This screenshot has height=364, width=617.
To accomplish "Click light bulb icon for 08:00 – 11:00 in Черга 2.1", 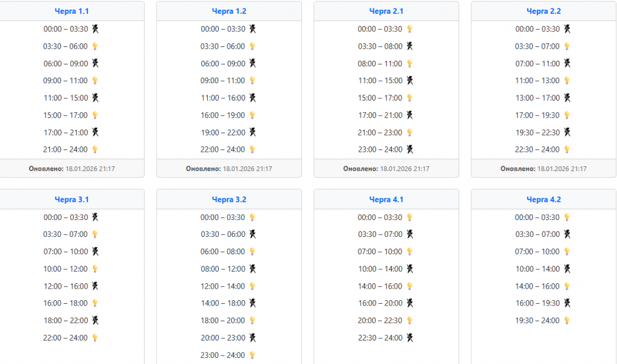I will [x=410, y=63].
